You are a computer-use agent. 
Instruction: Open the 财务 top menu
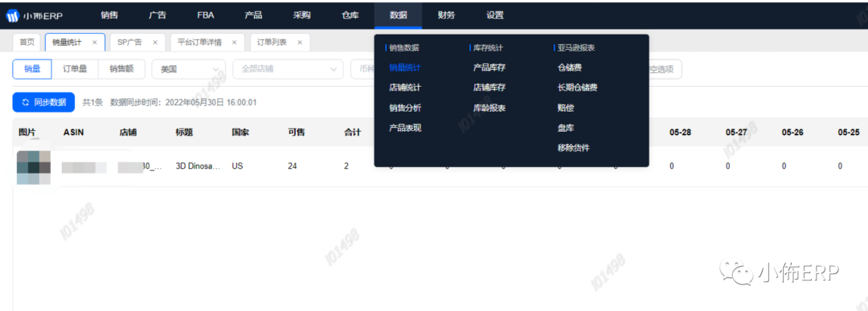(x=446, y=15)
